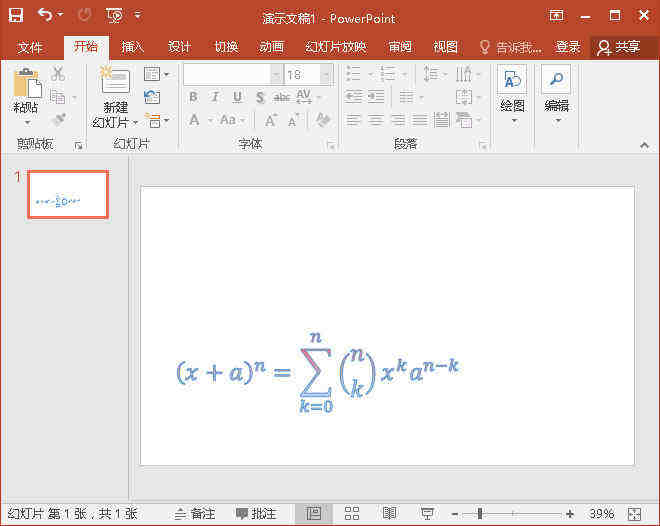660x526 pixels.
Task: Start slideshow from beginning via quick access icon
Action: (115, 16)
